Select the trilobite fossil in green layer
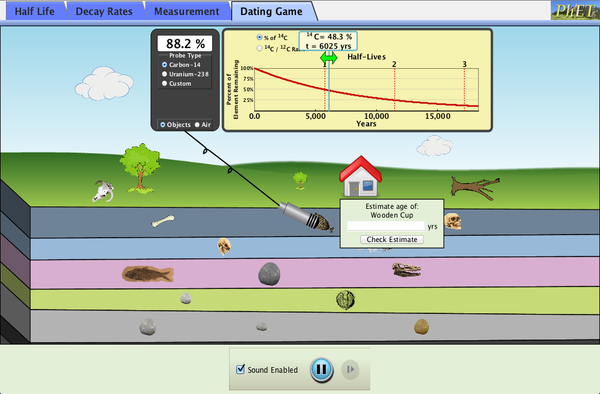Image resolution: width=600 pixels, height=394 pixels. click(346, 300)
